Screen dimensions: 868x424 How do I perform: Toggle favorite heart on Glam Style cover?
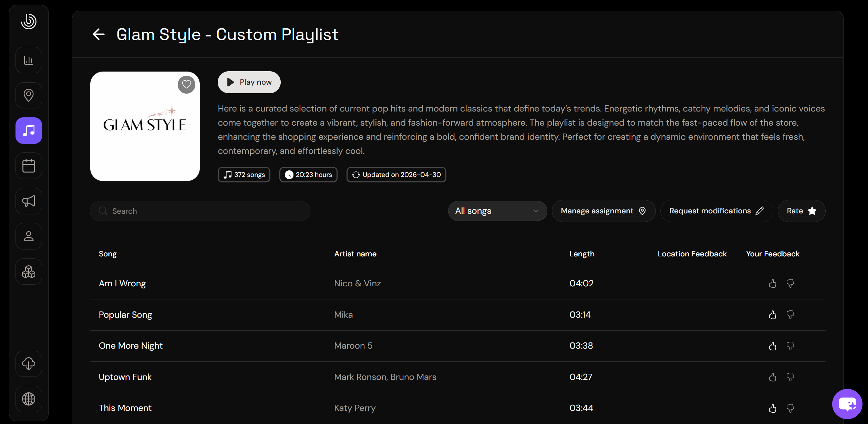click(x=186, y=84)
